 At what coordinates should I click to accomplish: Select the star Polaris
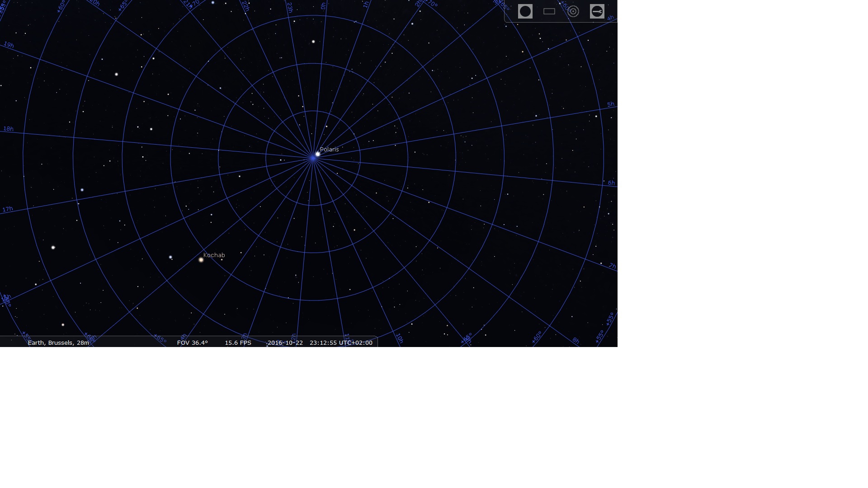point(318,154)
